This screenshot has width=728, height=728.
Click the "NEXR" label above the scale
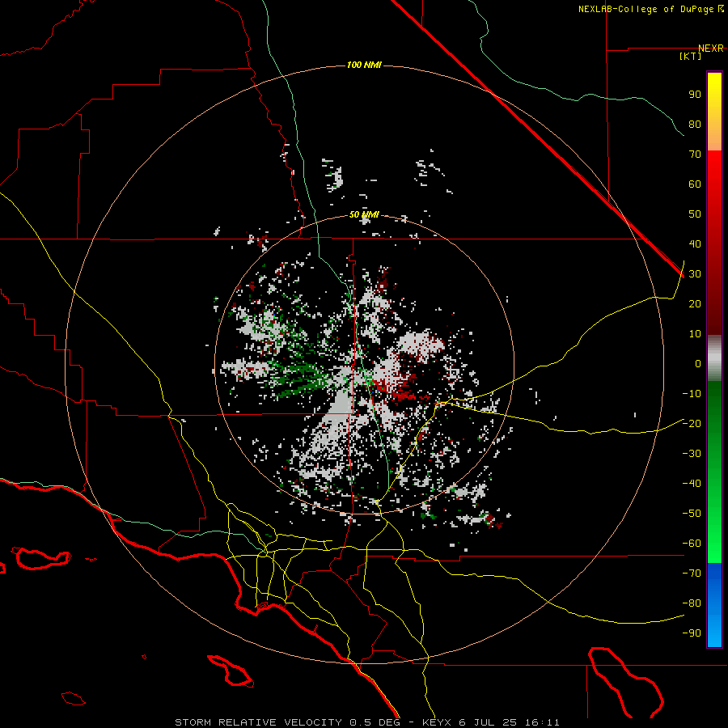pos(711,49)
